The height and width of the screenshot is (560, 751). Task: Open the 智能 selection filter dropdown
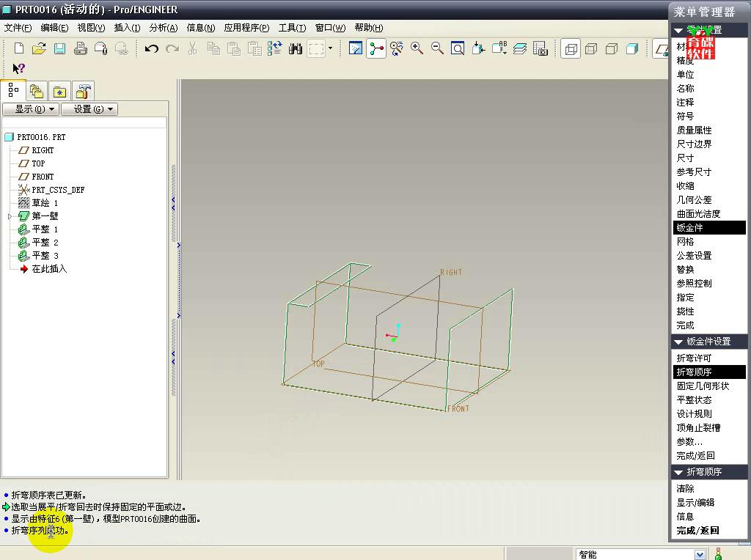point(700,555)
